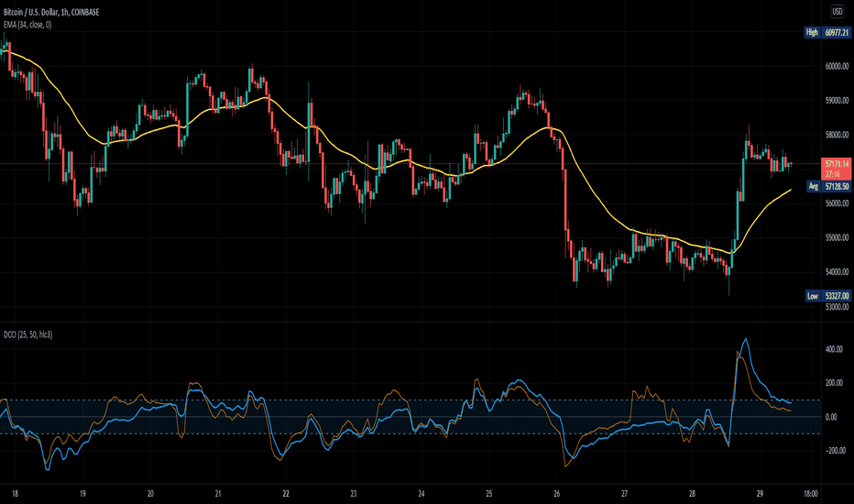Select date 18 on the time axis
The image size is (854, 504).
[15, 494]
